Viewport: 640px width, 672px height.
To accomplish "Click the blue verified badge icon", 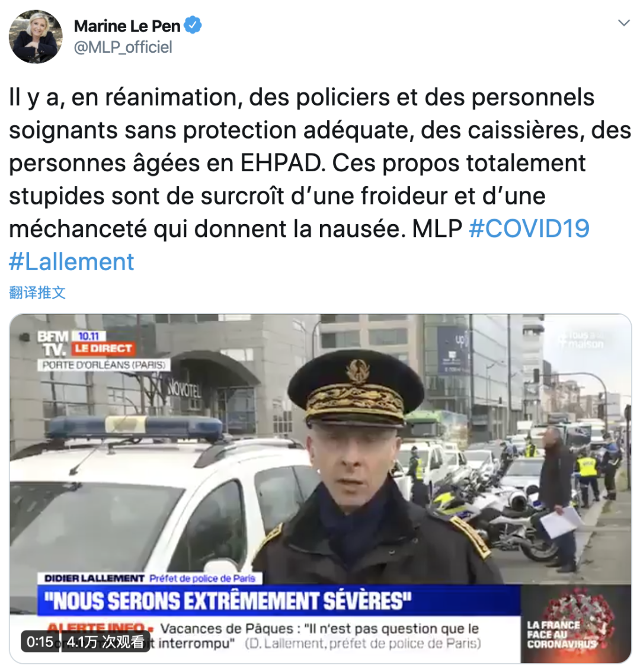I will point(193,25).
